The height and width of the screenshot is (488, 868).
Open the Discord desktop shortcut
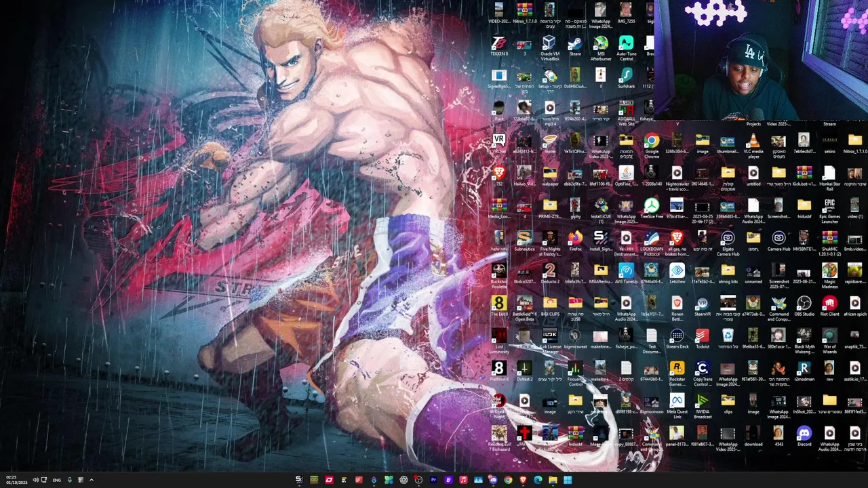coord(804,434)
